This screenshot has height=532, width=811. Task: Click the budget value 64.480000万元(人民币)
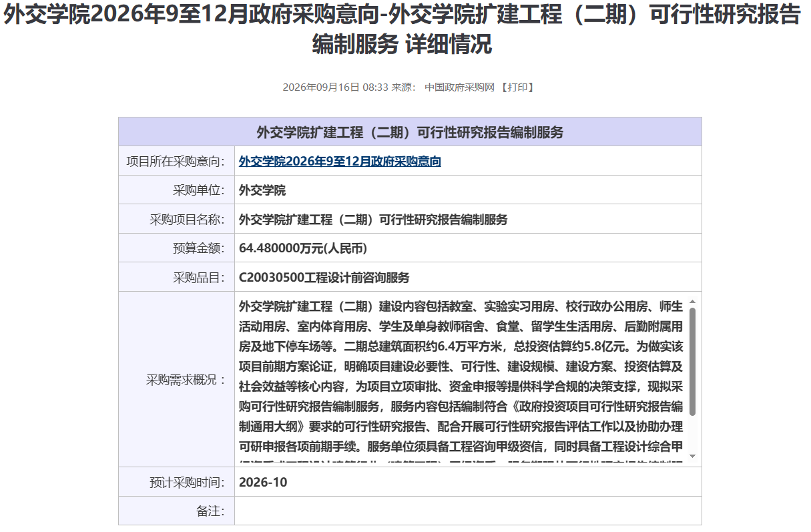click(303, 248)
